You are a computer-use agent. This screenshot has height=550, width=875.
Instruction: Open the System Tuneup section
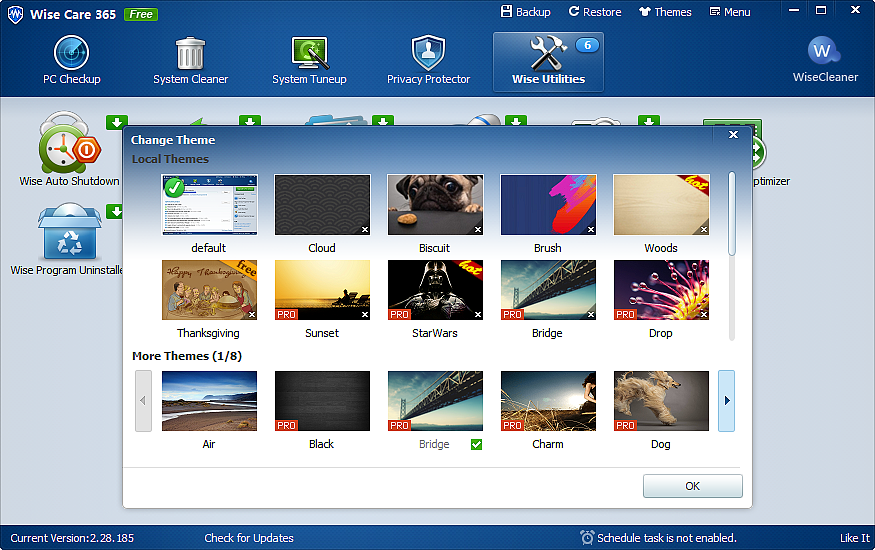point(309,60)
